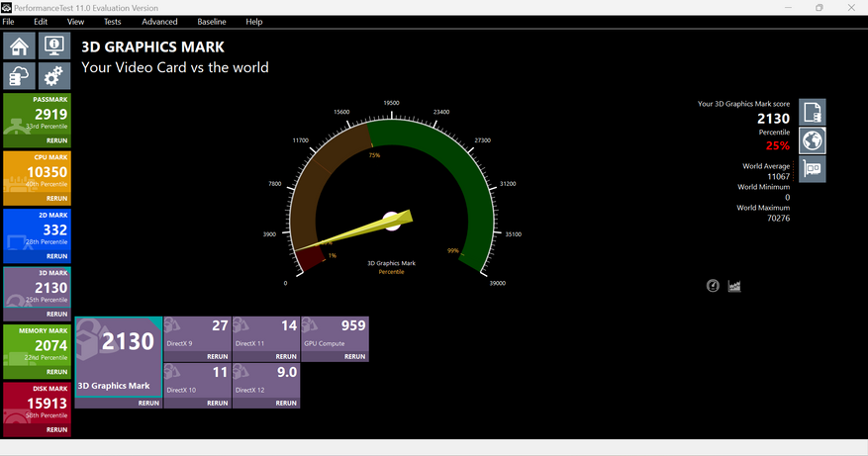Click the video card comparison icon
This screenshot has width=868, height=456.
pyautogui.click(x=813, y=169)
